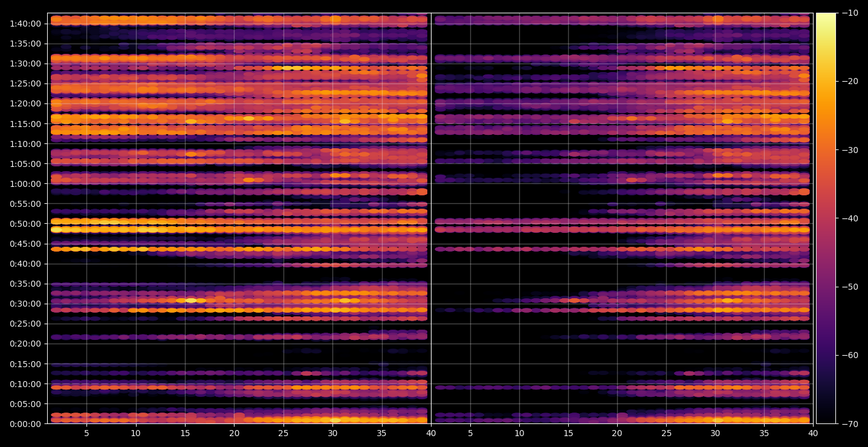Click the 1:00:00 time axis label

tap(25, 184)
